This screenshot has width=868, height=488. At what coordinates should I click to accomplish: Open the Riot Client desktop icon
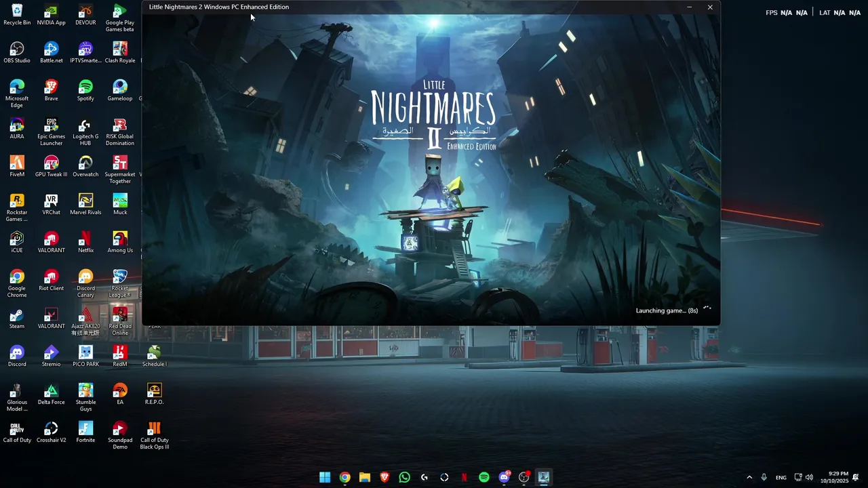(x=52, y=281)
